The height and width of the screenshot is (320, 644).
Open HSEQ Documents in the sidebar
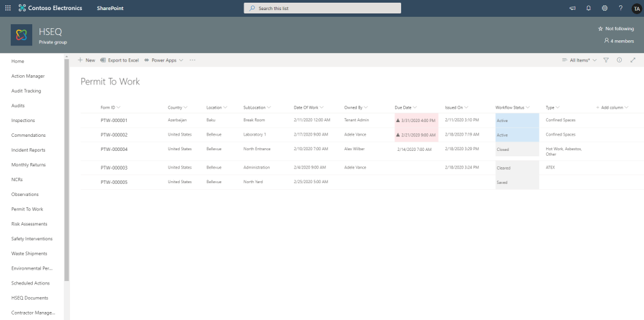[30, 298]
